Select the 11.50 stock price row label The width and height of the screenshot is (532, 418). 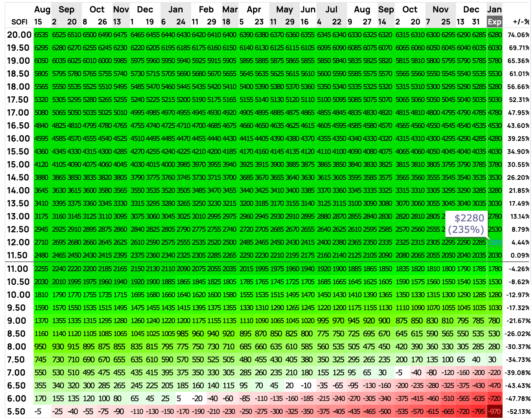click(17, 255)
